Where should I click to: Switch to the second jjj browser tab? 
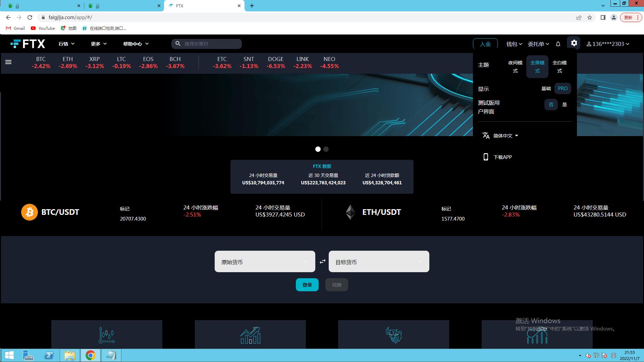click(124, 6)
